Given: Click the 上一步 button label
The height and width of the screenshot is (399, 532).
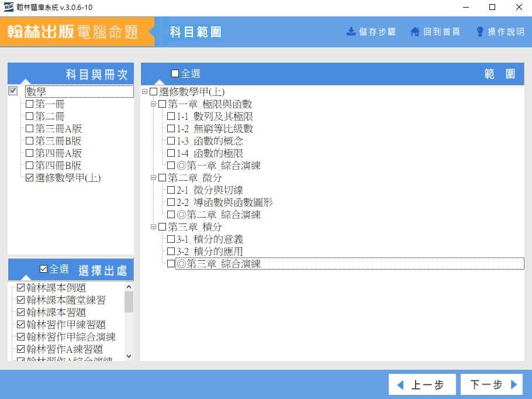Looking at the screenshot, I should pos(427,385).
